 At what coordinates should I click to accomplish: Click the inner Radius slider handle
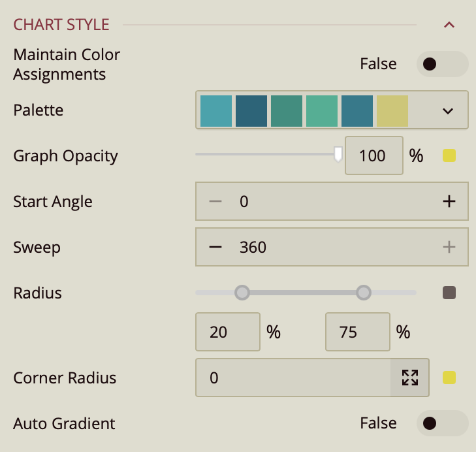(242, 293)
